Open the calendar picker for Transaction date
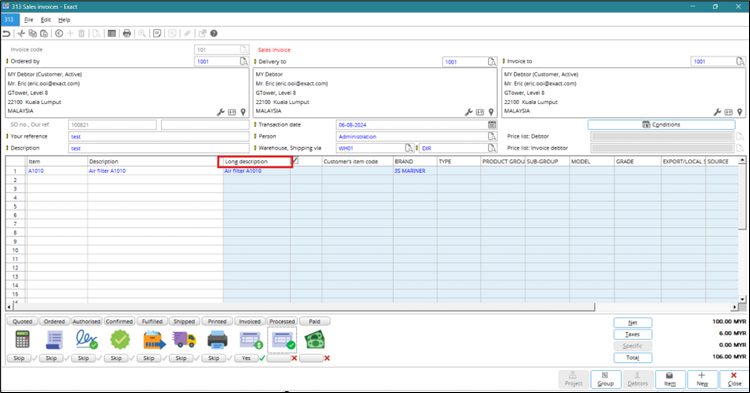This screenshot has width=750, height=393. coord(492,125)
